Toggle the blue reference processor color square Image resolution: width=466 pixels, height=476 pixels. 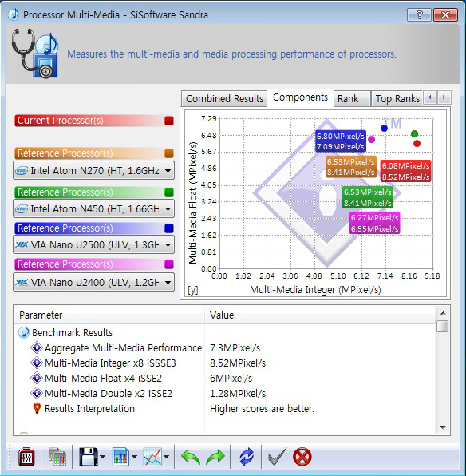click(169, 228)
